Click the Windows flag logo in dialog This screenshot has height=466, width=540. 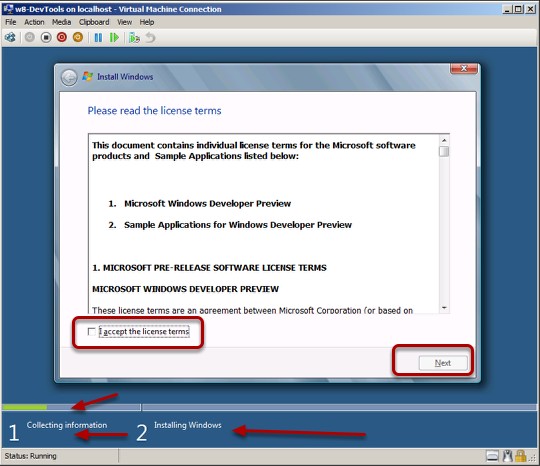pos(87,76)
